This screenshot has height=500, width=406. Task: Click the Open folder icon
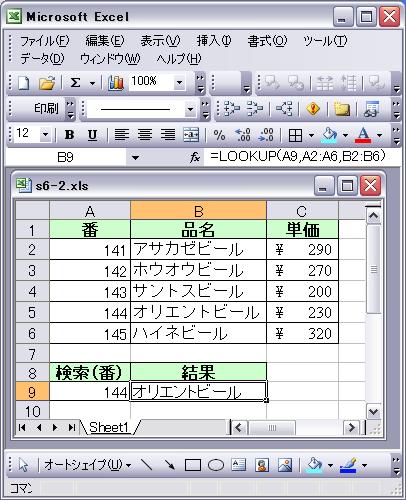tap(47, 83)
